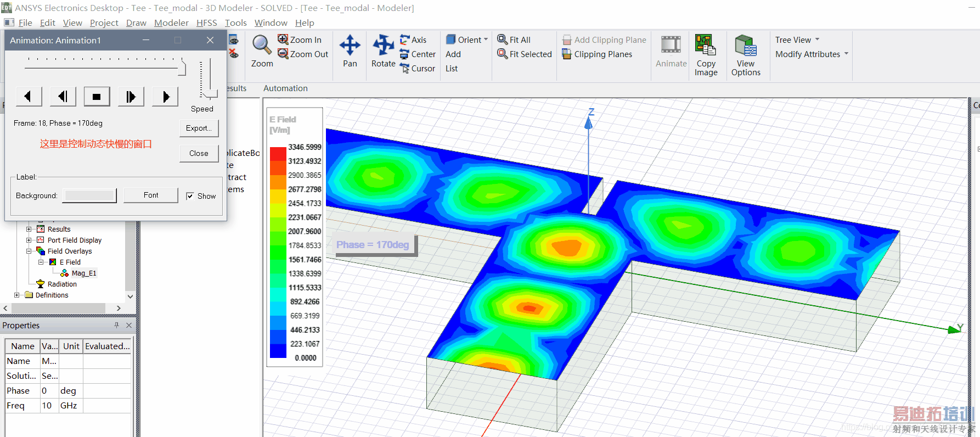
Task: Click the Fit Selected tool
Action: pos(525,54)
